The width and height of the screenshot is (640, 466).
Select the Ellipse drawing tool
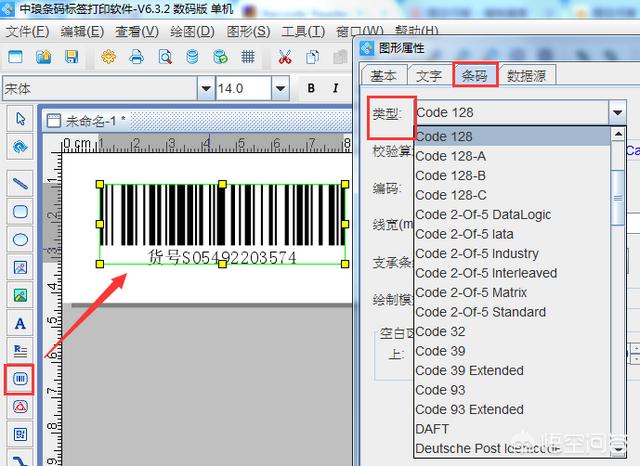[x=20, y=240]
